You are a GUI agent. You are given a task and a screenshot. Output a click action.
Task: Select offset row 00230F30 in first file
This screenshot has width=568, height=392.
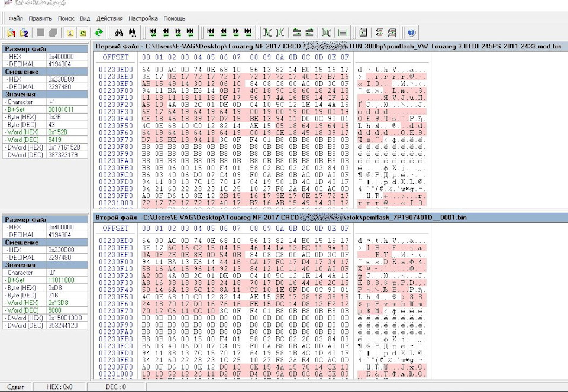point(115,112)
